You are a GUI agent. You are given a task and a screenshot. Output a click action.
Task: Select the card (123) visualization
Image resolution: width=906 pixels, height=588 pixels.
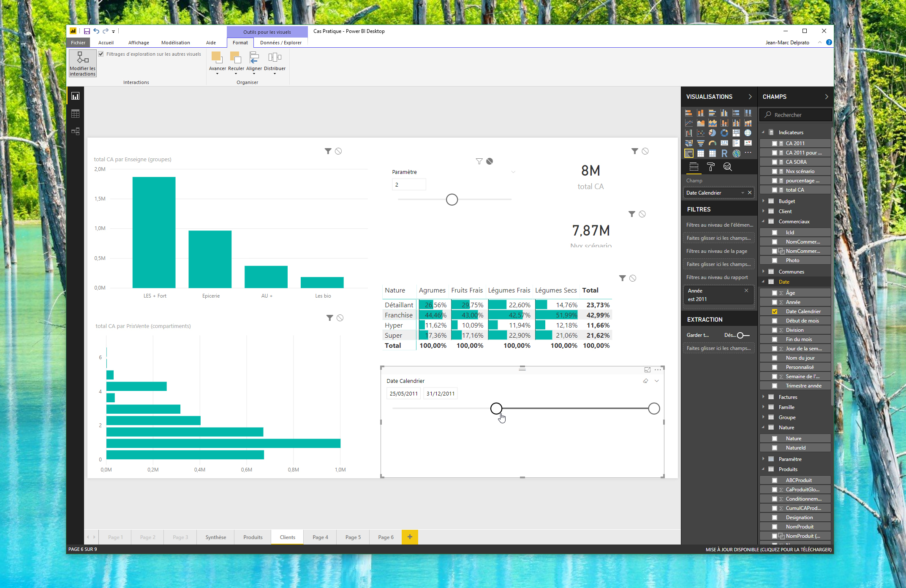(724, 143)
